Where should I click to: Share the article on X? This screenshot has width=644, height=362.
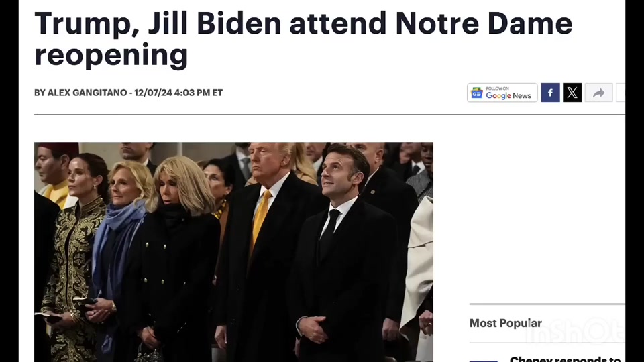click(x=572, y=93)
